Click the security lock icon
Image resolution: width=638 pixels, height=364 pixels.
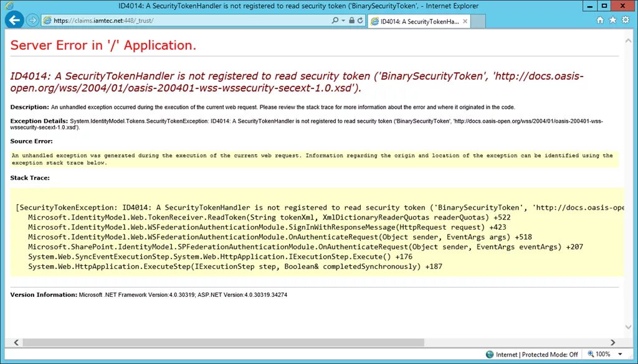(351, 21)
